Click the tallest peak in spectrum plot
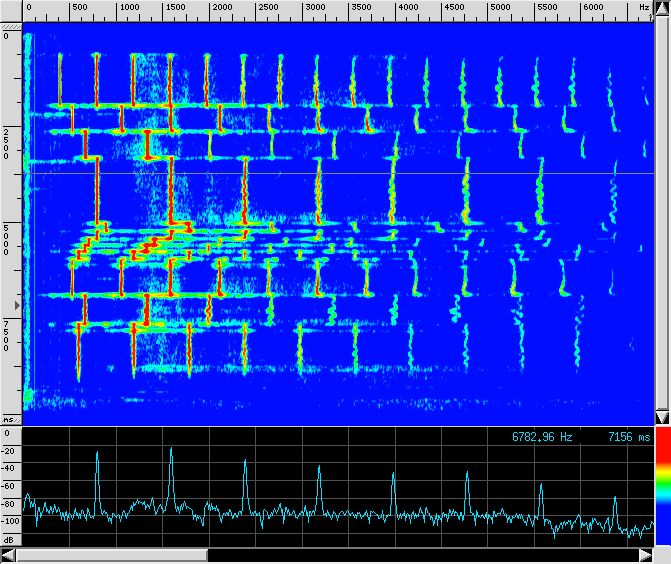Image resolution: width=671 pixels, height=564 pixels. (x=171, y=451)
